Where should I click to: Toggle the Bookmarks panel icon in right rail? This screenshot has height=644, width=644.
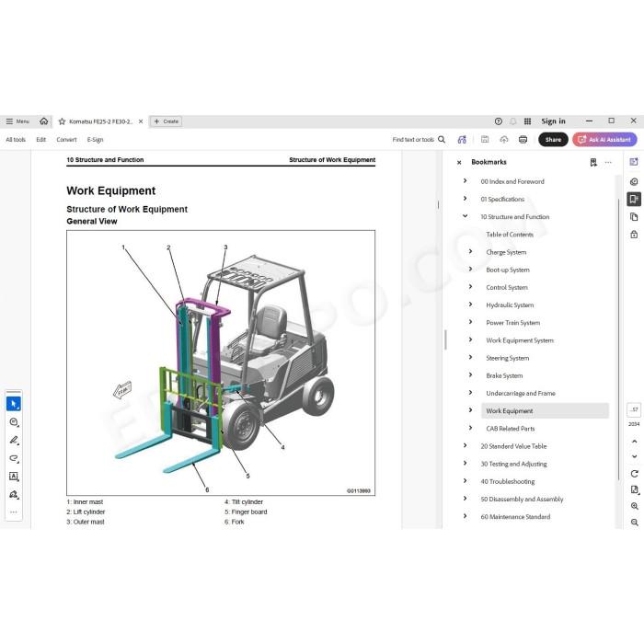click(634, 200)
